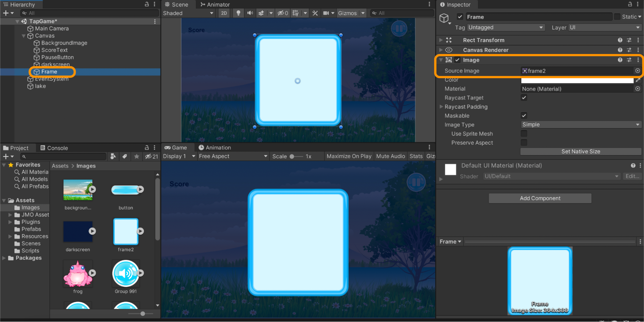Open the Gizmos dropdown arrow
644x322 pixels.
(363, 13)
